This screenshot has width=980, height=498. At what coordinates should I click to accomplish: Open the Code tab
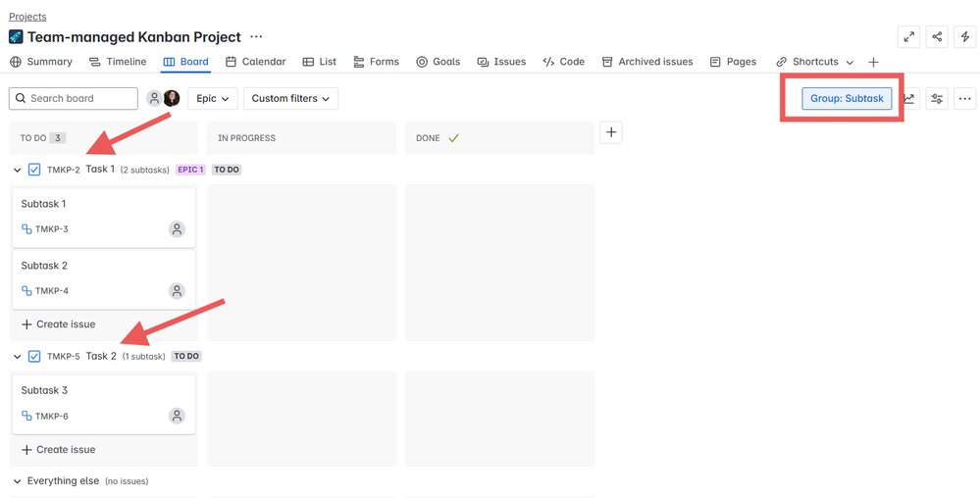coord(564,62)
